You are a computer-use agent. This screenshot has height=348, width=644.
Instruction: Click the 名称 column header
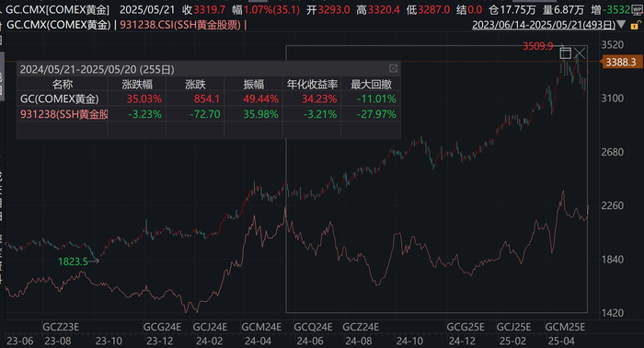click(62, 85)
